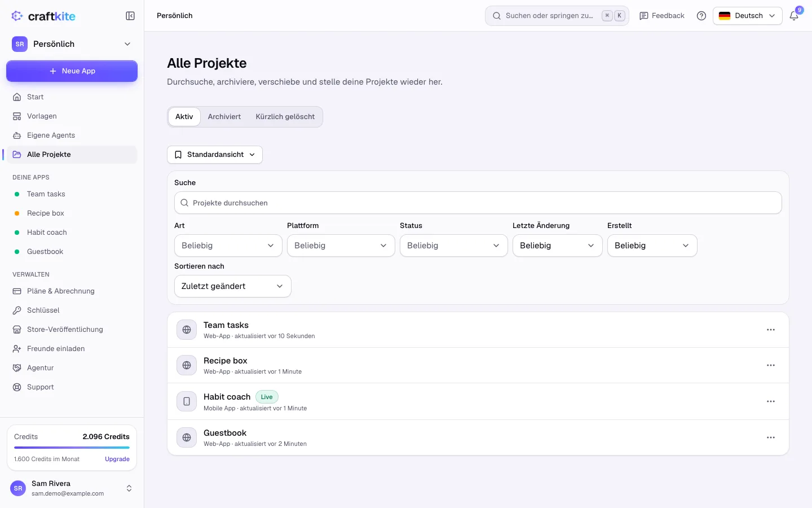This screenshot has height=508, width=812.
Task: Open the help question mark icon
Action: [x=701, y=16]
